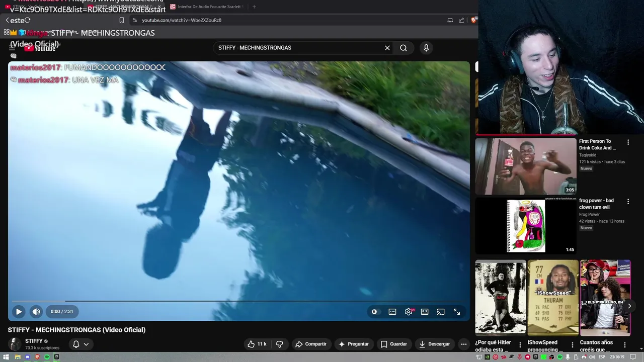Turn on video subtitles

[392, 312]
